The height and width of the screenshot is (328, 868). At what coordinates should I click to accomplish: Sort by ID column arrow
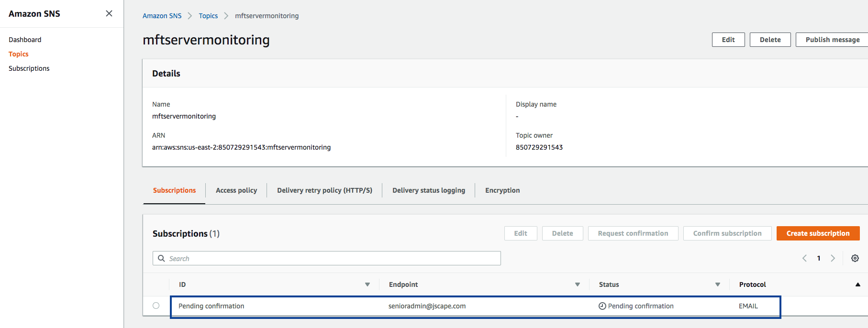coord(367,284)
